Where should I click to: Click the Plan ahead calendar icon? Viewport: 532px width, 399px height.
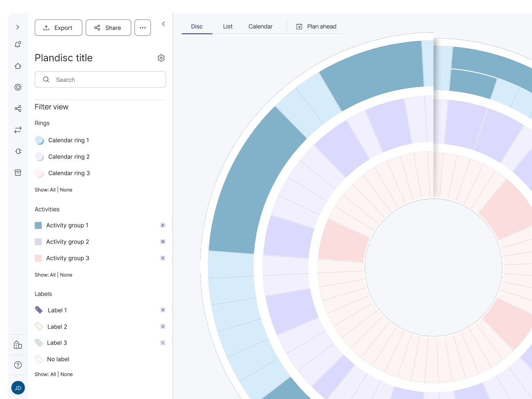[299, 26]
